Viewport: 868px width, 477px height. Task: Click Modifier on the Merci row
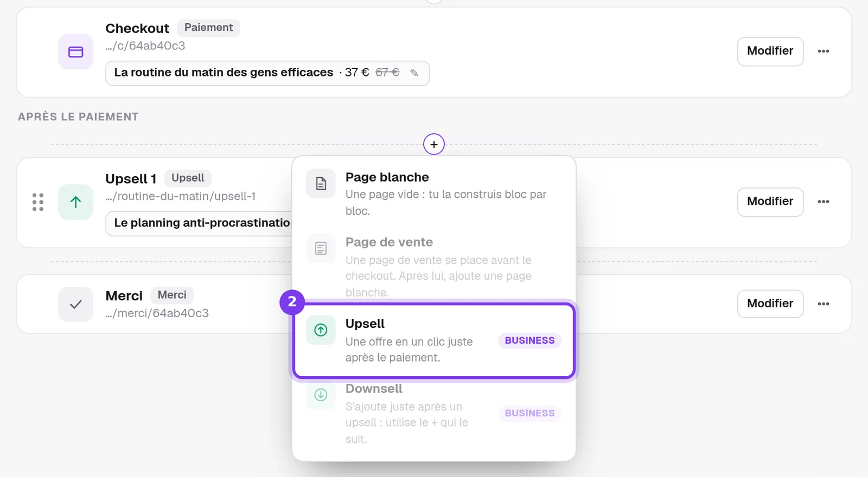770,304
